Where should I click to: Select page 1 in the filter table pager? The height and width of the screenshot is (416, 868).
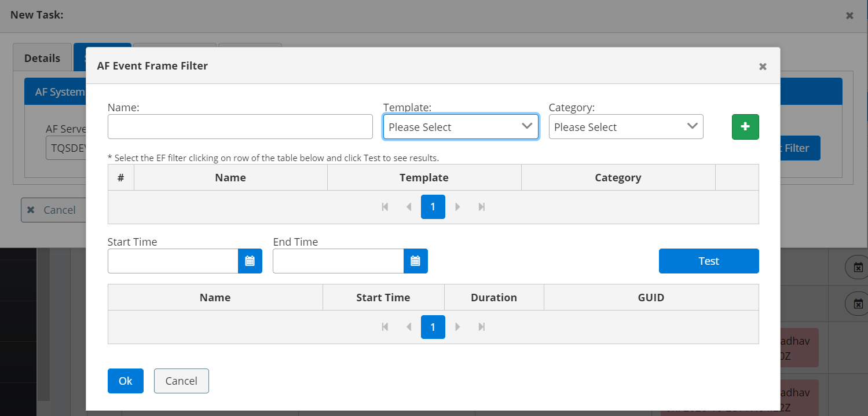[x=433, y=207]
